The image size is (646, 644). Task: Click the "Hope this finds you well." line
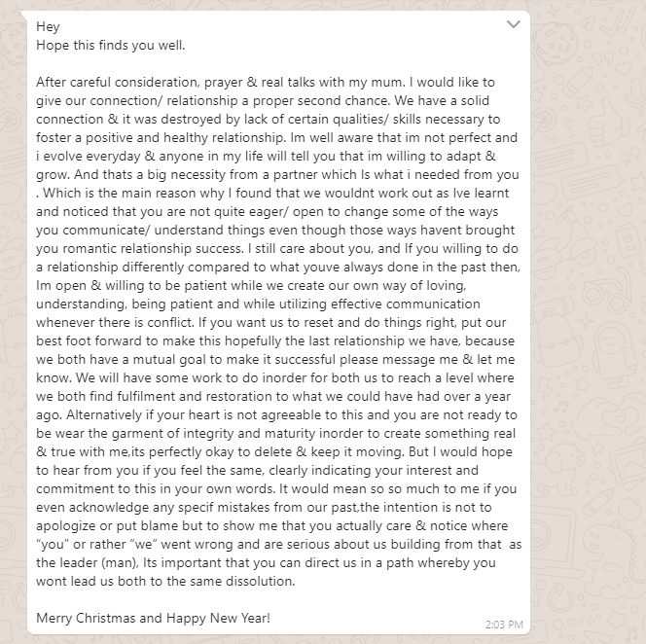pos(110,45)
